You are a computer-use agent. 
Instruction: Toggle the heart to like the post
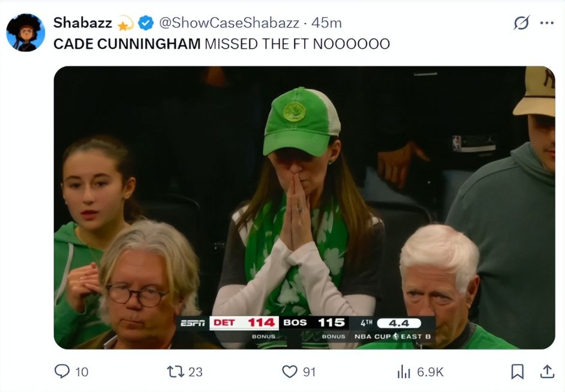point(290,372)
